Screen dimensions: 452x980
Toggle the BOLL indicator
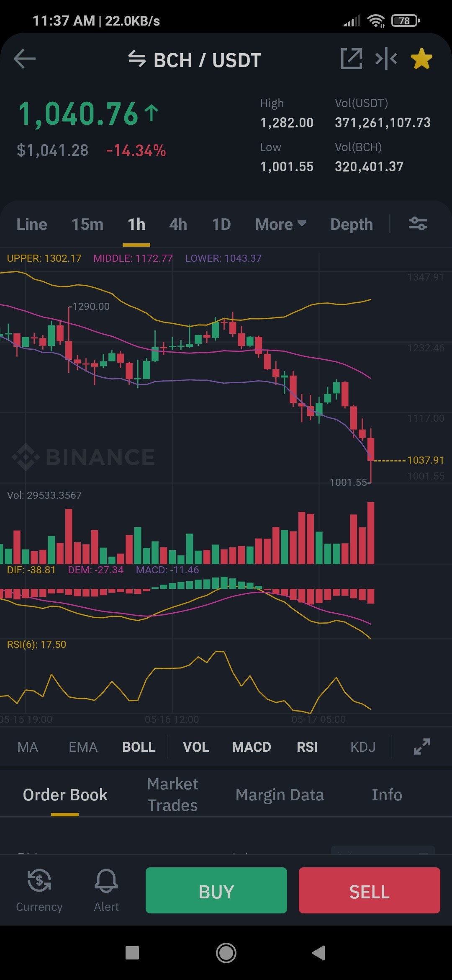coord(139,747)
